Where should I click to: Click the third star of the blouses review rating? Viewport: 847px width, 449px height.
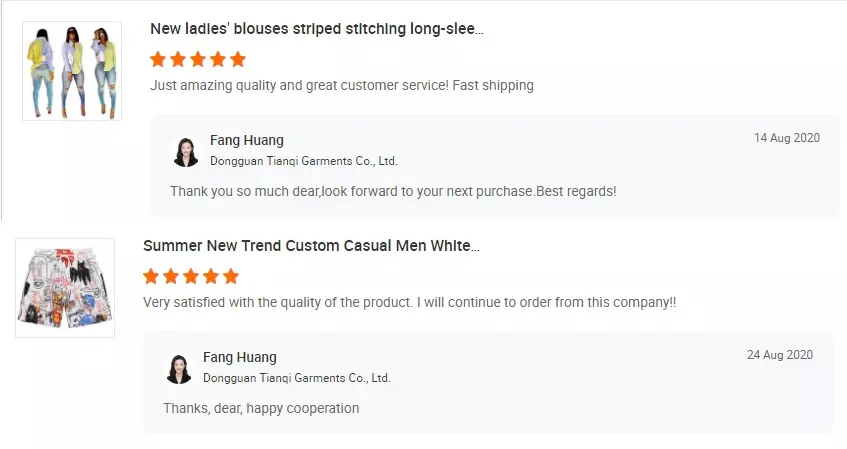pyautogui.click(x=198, y=59)
